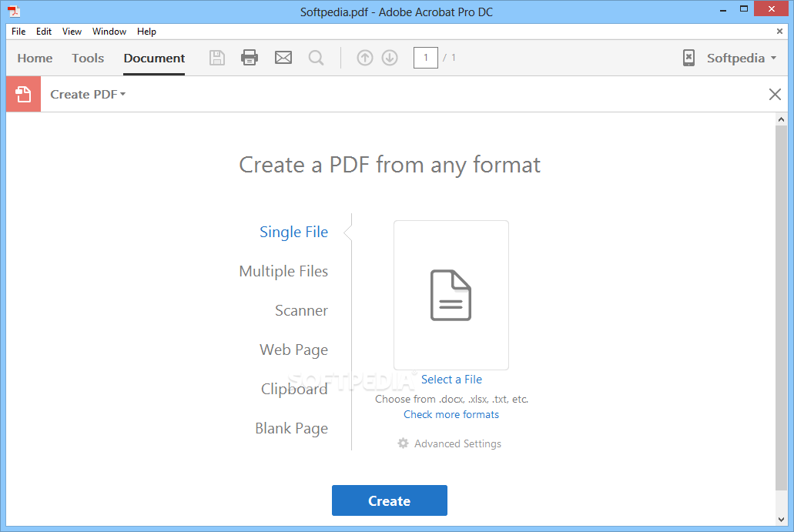Open the Window menu
794x532 pixels.
(109, 32)
